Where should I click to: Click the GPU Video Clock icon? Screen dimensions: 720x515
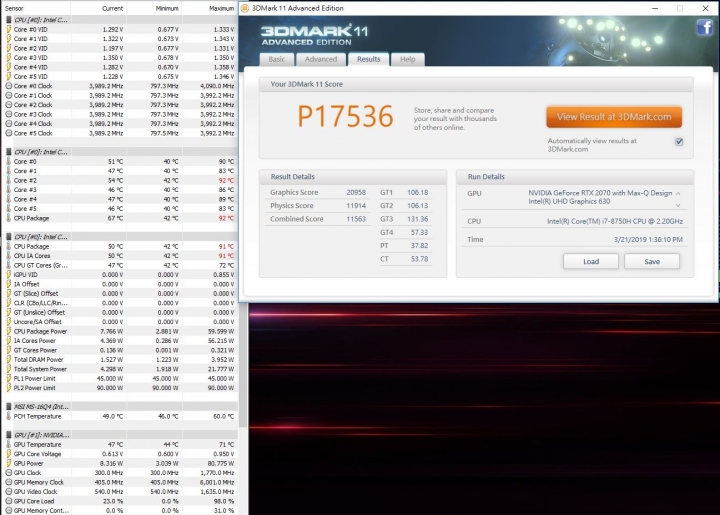click(x=8, y=492)
